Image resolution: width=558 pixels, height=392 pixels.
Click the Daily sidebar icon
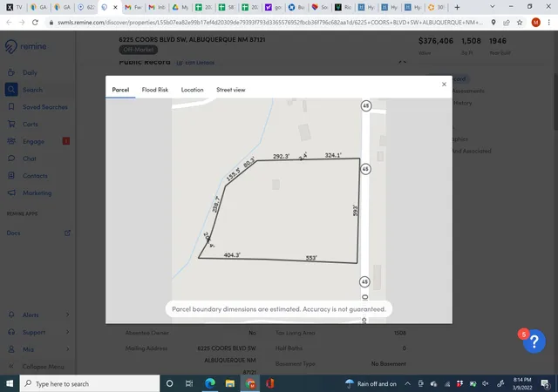(x=11, y=72)
